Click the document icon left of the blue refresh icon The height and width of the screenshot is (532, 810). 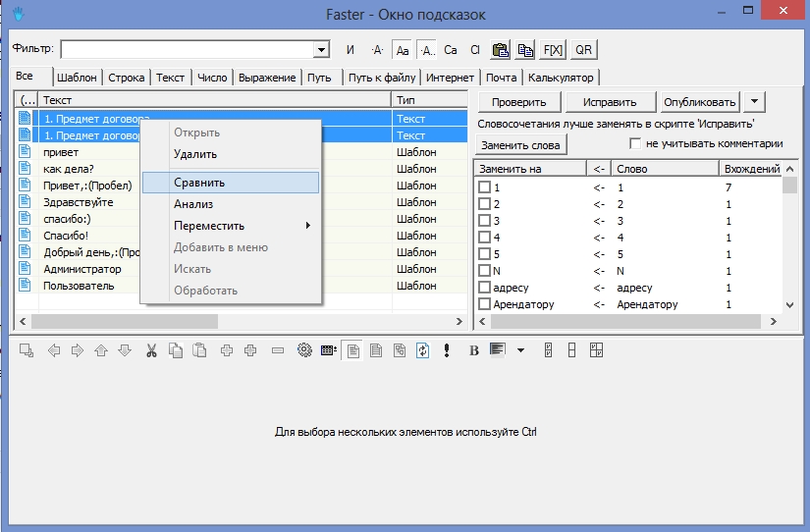coord(400,350)
